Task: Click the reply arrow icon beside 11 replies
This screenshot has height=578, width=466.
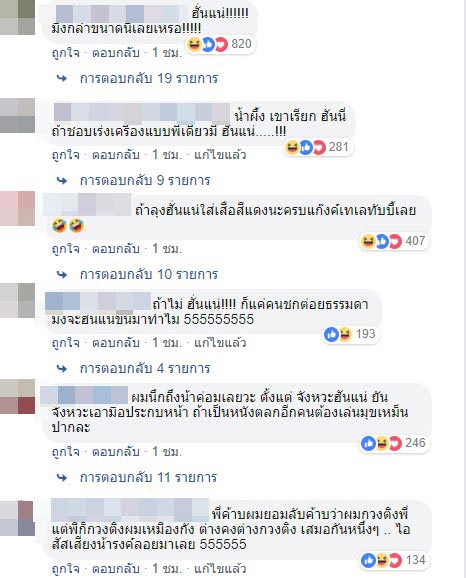Action: point(62,478)
